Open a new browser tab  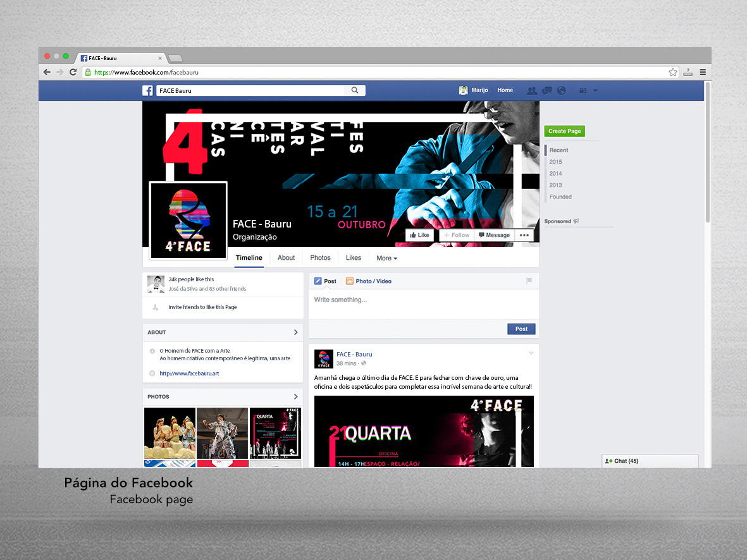(x=176, y=59)
